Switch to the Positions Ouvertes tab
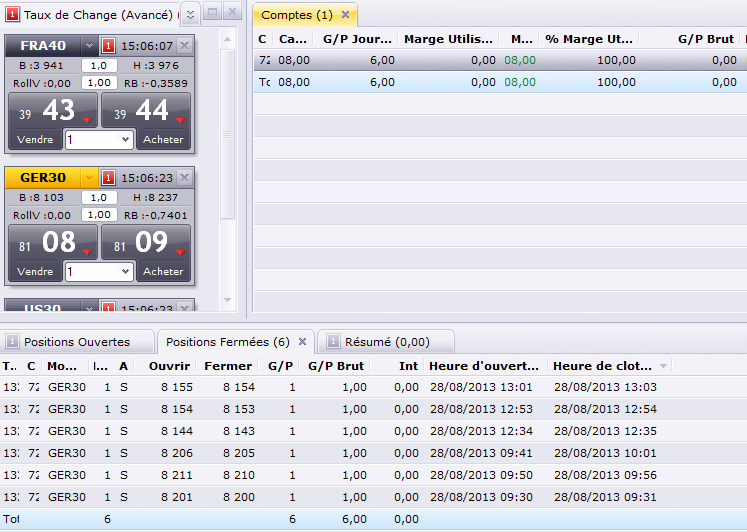Screen dimensions: 747x532 pyautogui.click(x=76, y=342)
